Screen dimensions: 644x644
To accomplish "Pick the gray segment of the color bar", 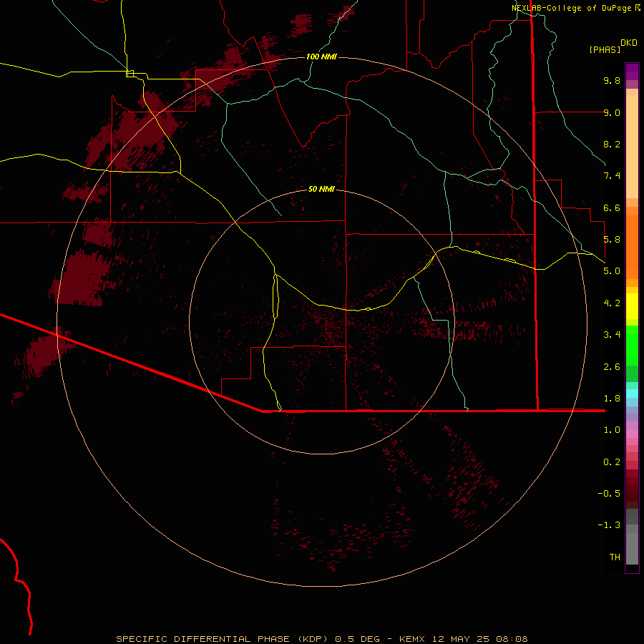I will (x=632, y=537).
